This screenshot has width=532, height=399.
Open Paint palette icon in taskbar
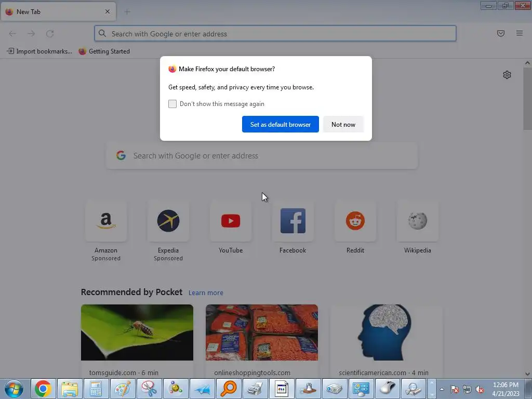(x=123, y=389)
